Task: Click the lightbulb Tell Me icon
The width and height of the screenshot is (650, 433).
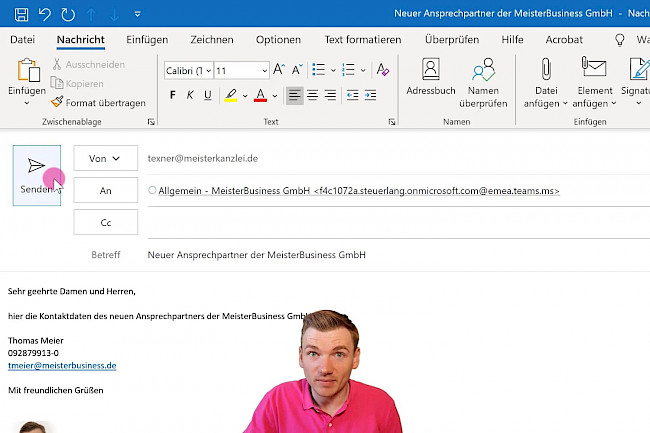Action: (x=620, y=40)
